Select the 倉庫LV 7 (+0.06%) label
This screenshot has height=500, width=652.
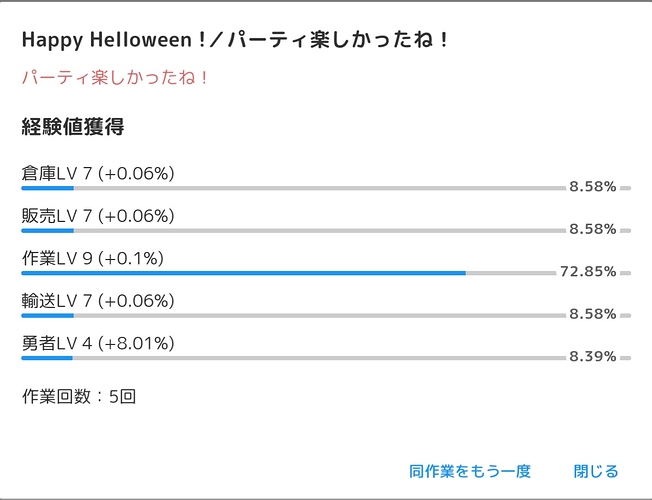click(x=98, y=173)
